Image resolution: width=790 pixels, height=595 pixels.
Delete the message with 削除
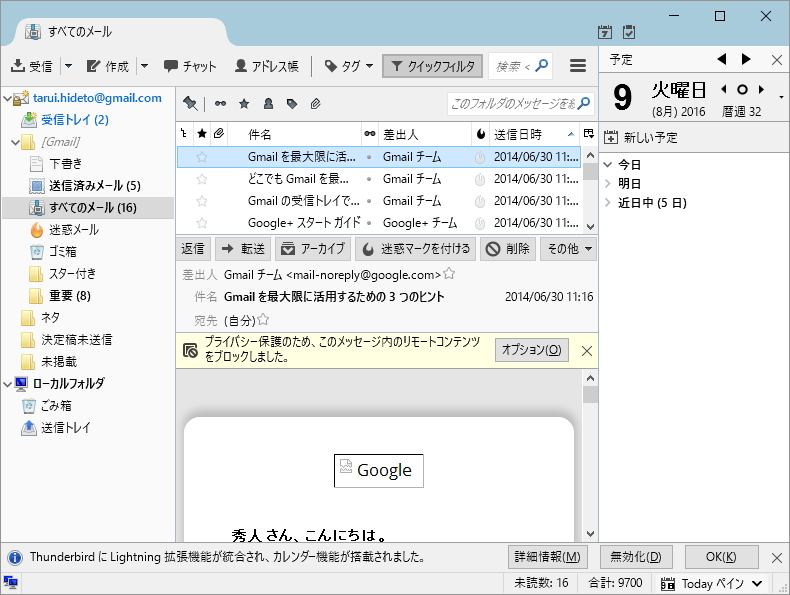[508, 249]
